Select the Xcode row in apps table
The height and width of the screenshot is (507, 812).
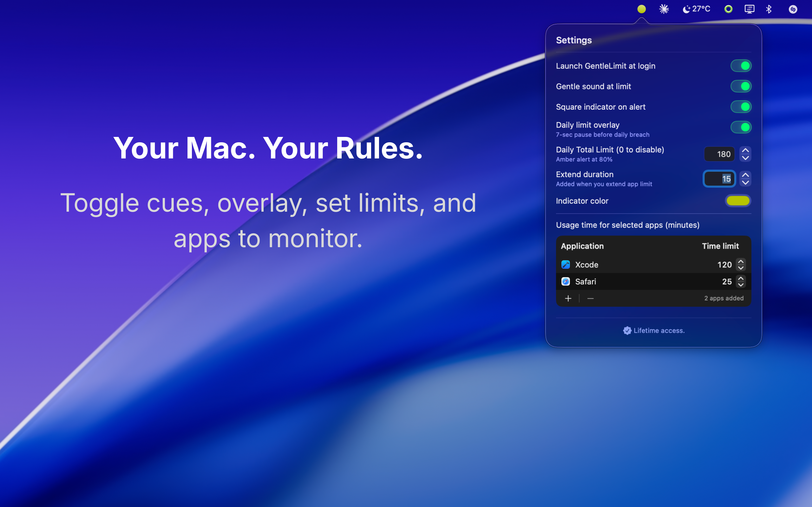[638, 265]
